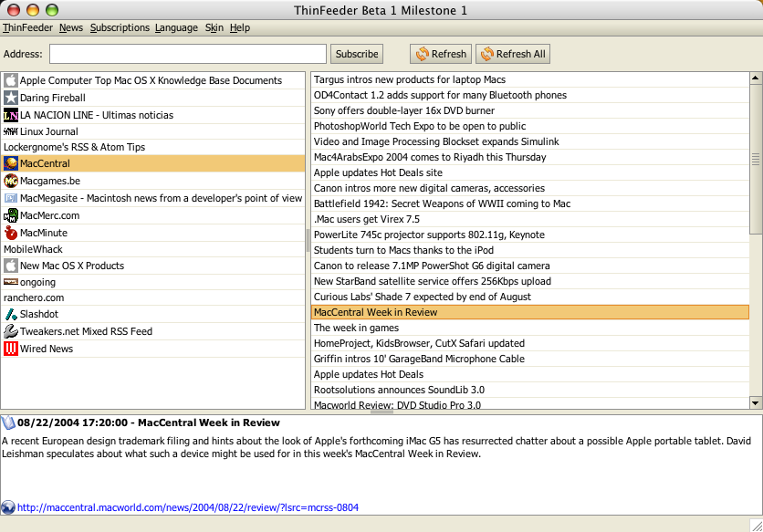Open the maccentral.macworld.com article link
Screen dimensions: 763x532
click(x=188, y=507)
